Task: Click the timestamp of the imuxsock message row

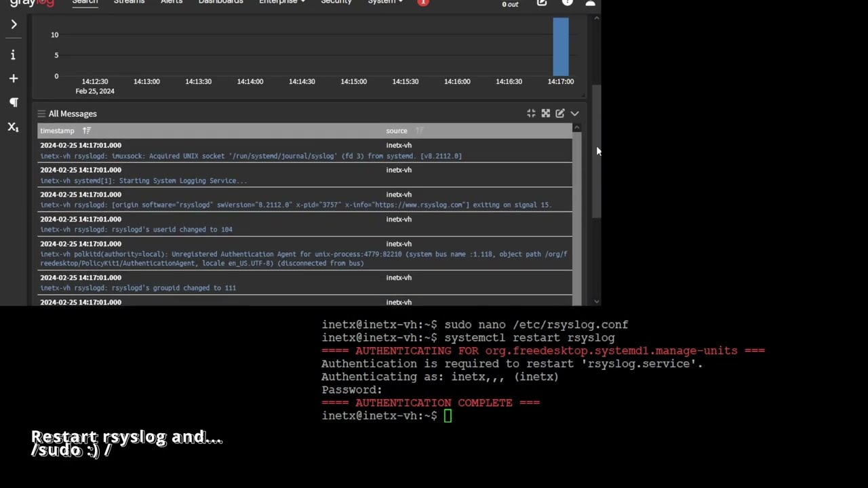Action: click(81, 145)
